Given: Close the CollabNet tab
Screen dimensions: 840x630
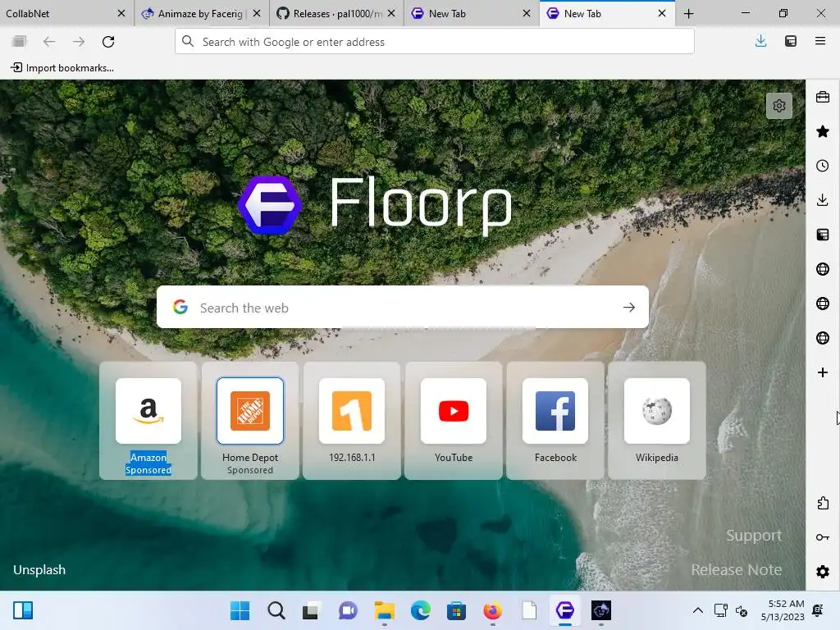Looking at the screenshot, I should coord(121,13).
